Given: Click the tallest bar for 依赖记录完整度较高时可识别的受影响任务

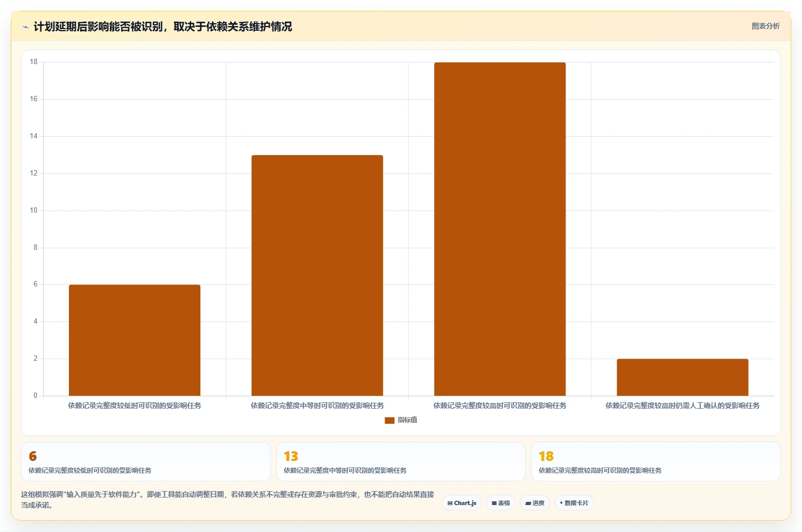Looking at the screenshot, I should [500, 229].
